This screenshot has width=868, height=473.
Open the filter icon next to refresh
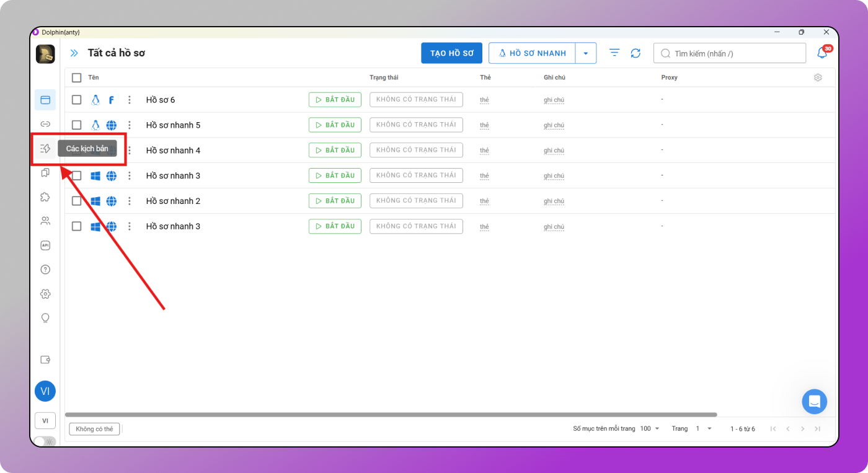pyautogui.click(x=614, y=53)
